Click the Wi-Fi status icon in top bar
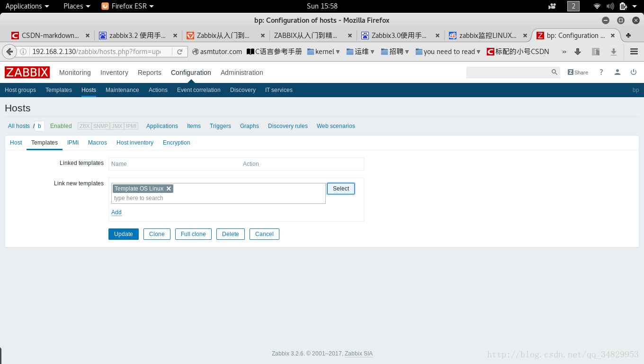 (597, 6)
